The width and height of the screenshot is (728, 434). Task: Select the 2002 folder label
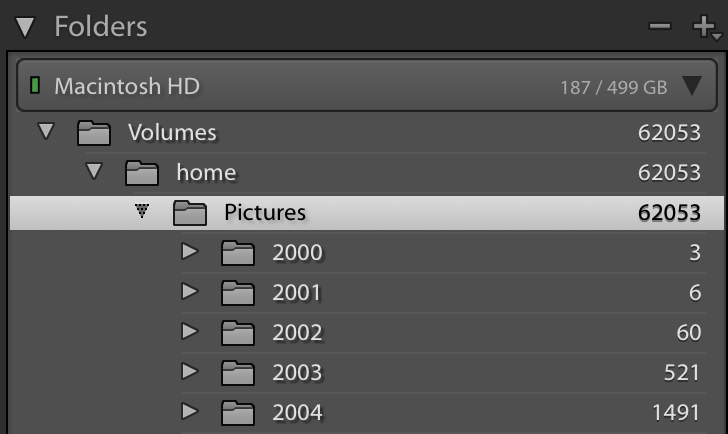point(297,332)
